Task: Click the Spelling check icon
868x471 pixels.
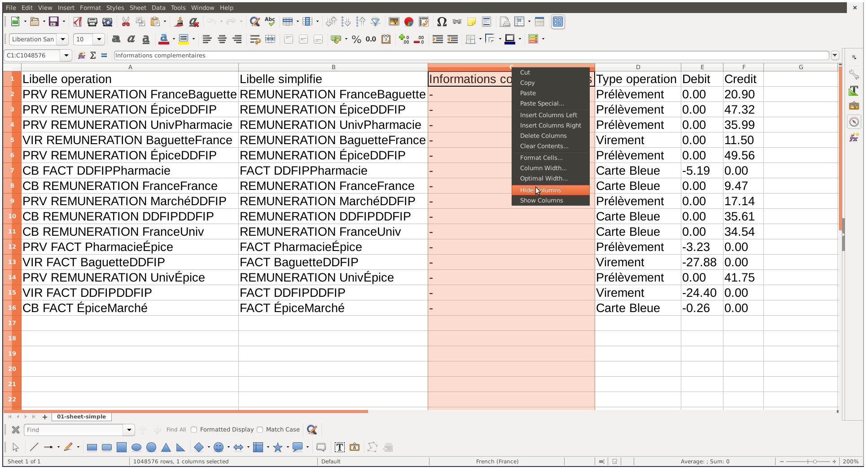Action: (x=270, y=22)
